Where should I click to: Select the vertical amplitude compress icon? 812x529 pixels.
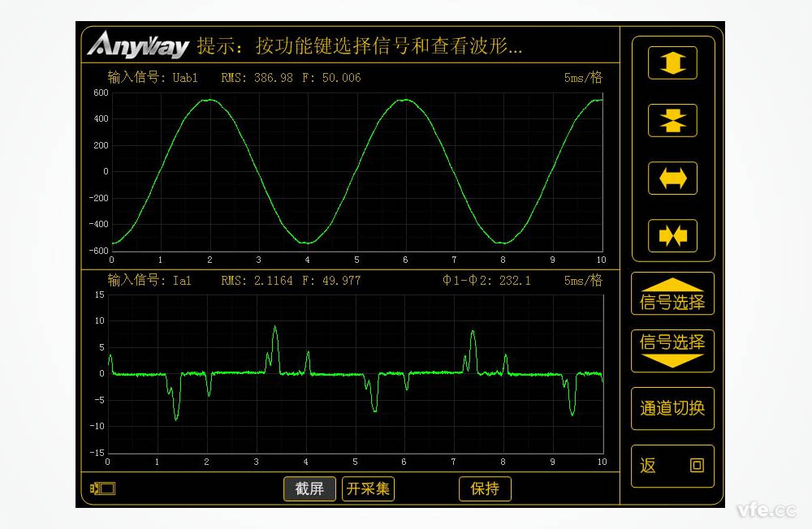tap(672, 119)
